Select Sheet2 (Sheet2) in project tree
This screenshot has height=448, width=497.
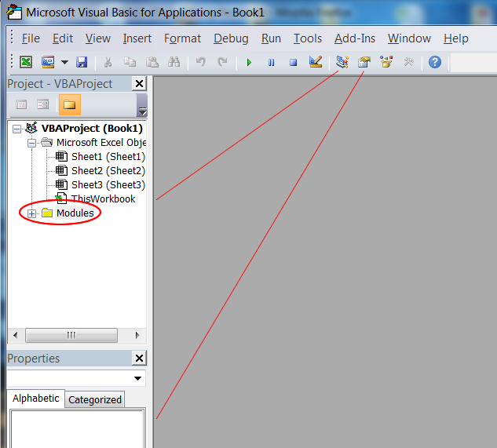(x=108, y=171)
